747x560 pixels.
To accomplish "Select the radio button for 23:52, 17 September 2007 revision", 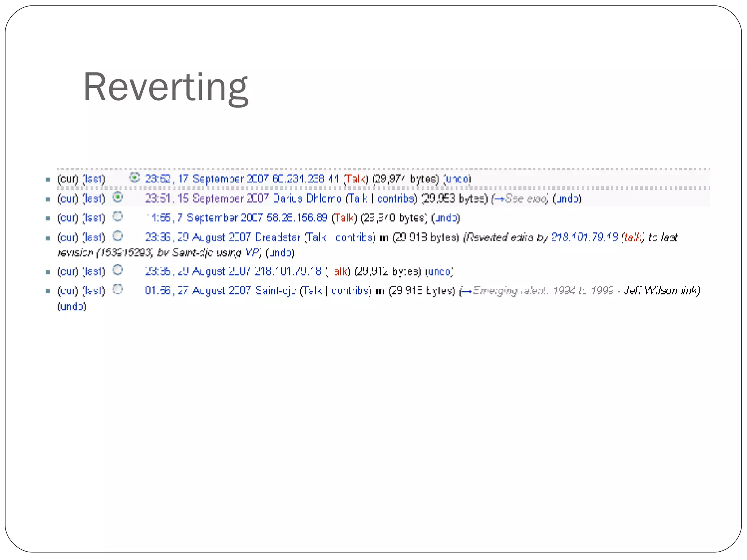I will coord(135,178).
